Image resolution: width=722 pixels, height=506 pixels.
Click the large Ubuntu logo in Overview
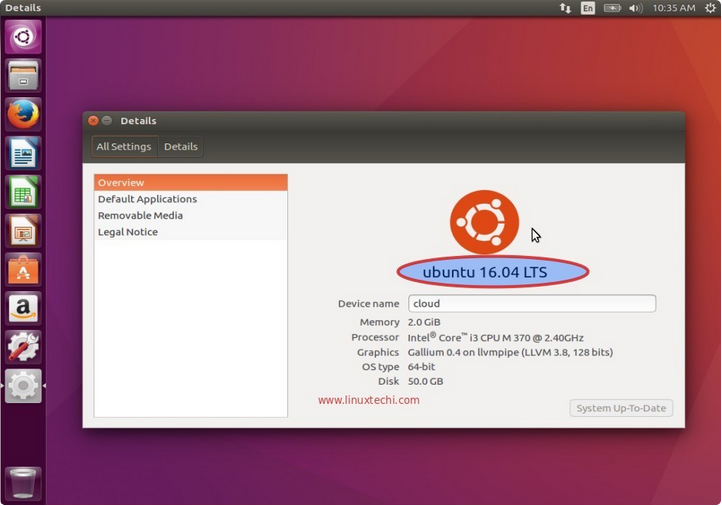pos(484,222)
